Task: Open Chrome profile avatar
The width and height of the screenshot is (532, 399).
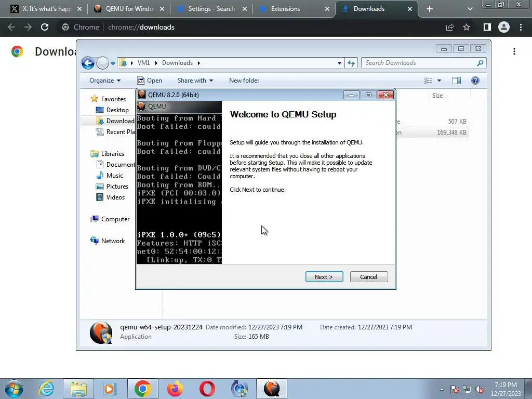Action: 504,27
